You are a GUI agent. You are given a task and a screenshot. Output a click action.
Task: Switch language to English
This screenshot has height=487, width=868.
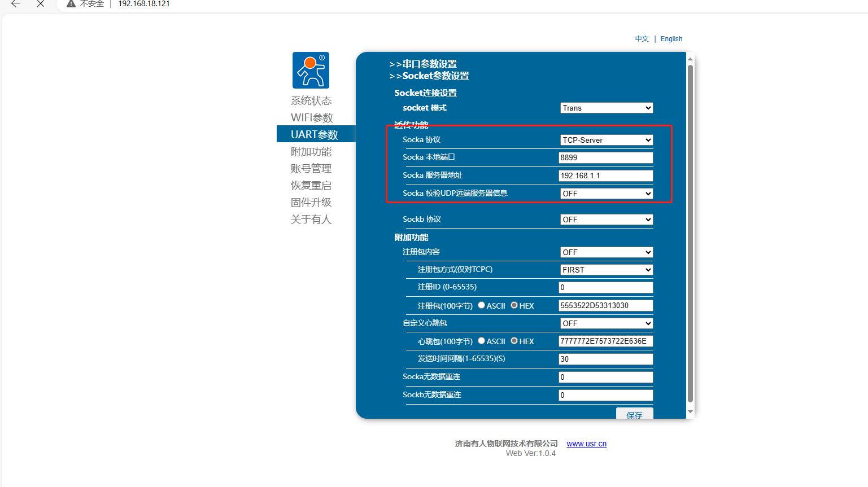coord(671,39)
